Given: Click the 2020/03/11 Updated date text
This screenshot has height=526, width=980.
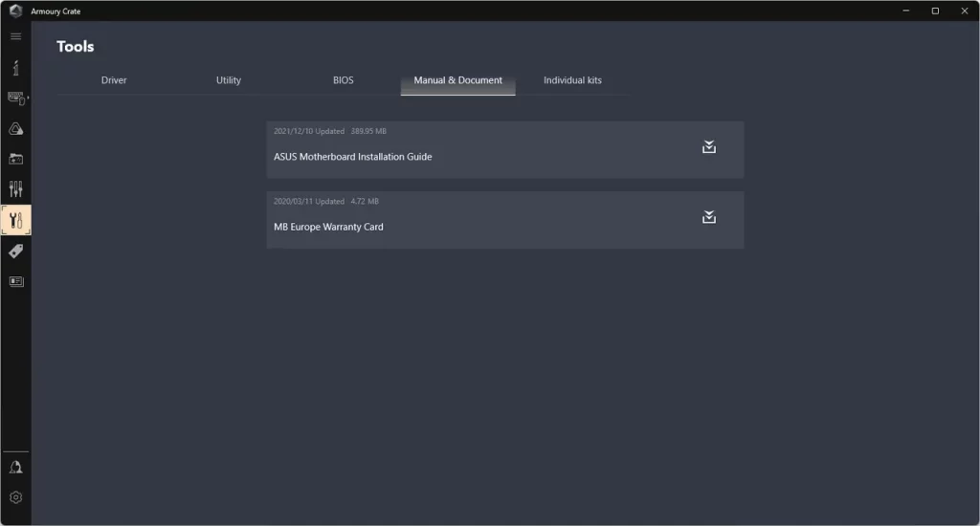Looking at the screenshot, I should [309, 201].
